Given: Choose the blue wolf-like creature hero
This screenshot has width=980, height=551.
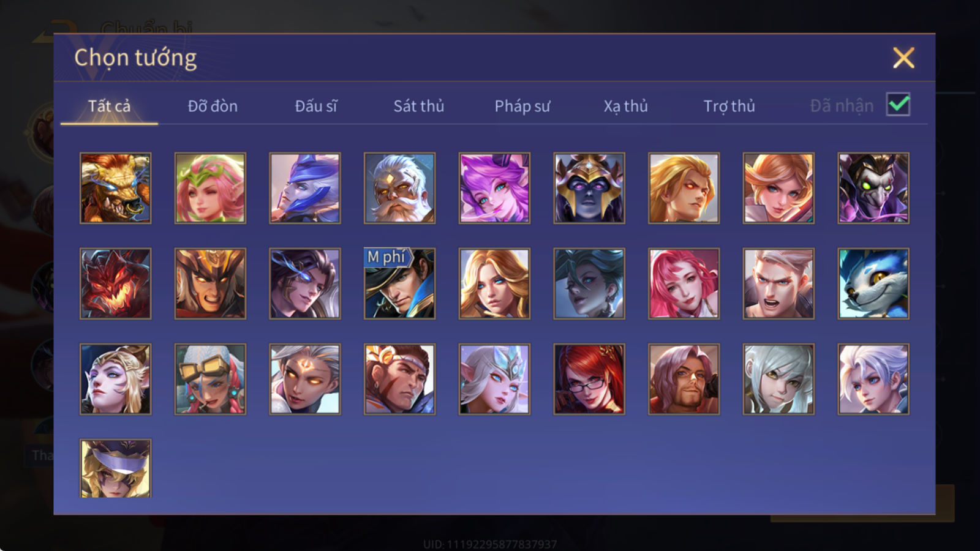Looking at the screenshot, I should point(873,283).
